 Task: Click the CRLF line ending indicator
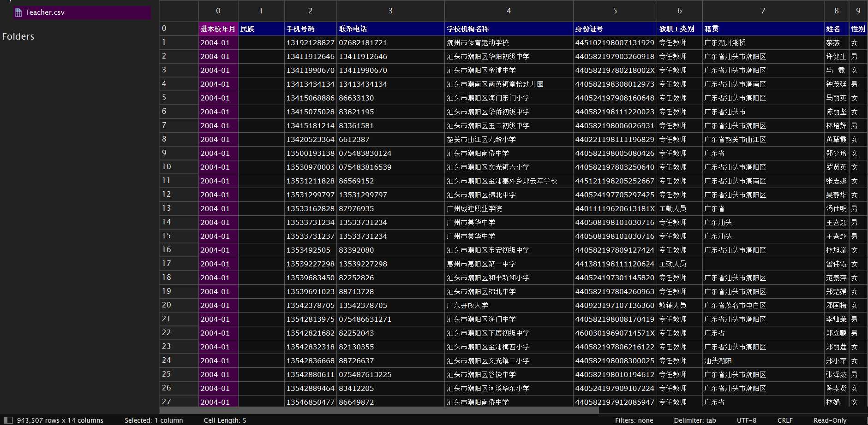coord(785,420)
